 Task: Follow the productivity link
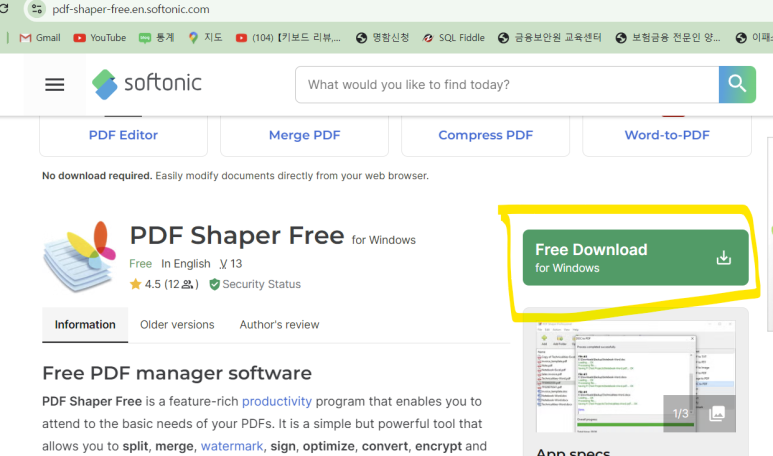pos(277,401)
